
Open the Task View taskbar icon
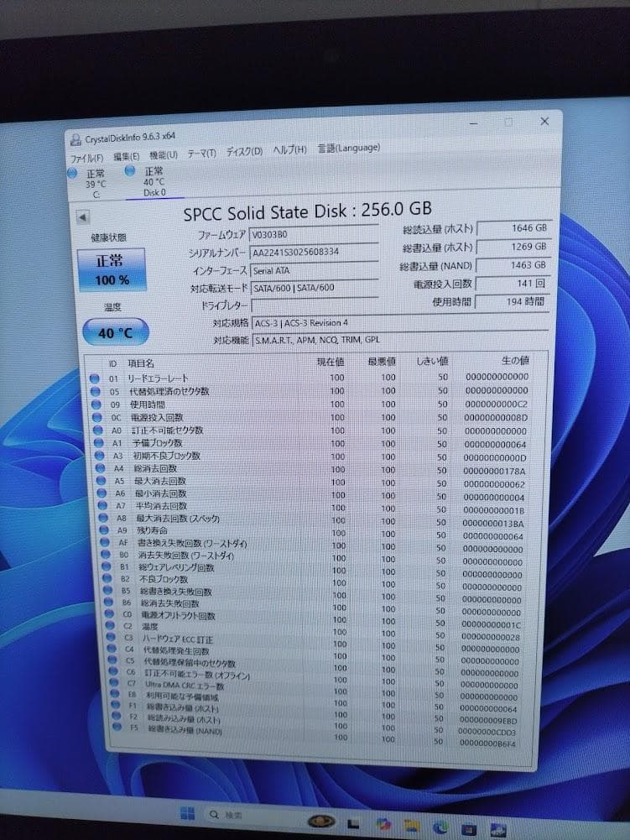(353, 823)
